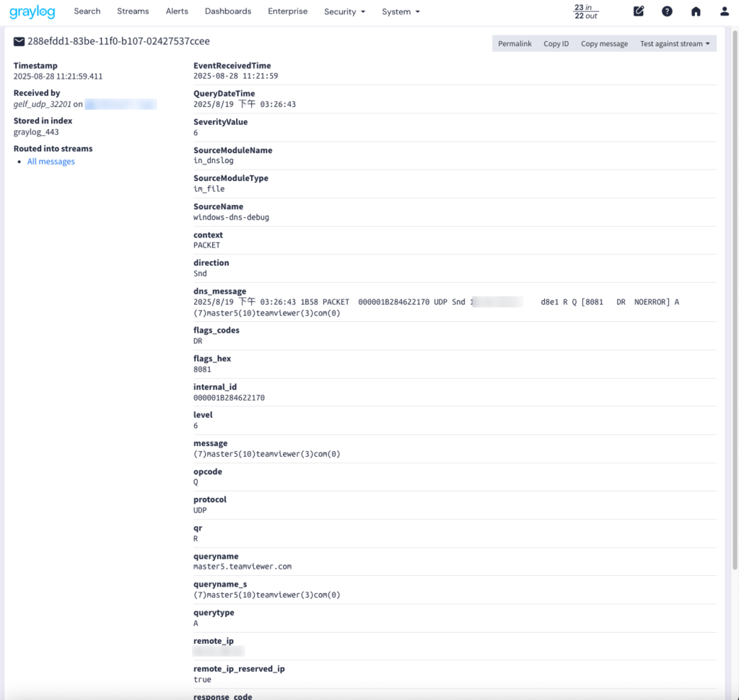Click the QueryDateTime field value
The width and height of the screenshot is (739, 700).
click(x=245, y=104)
